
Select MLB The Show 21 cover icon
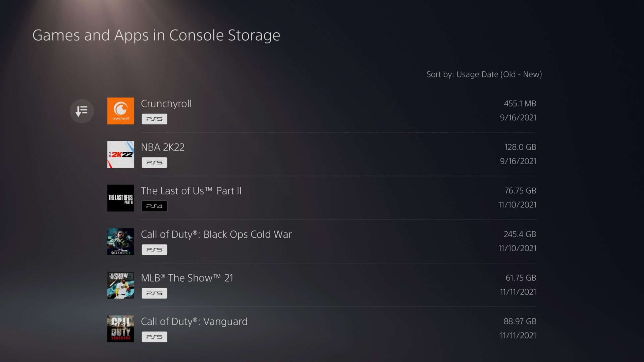[120, 285]
